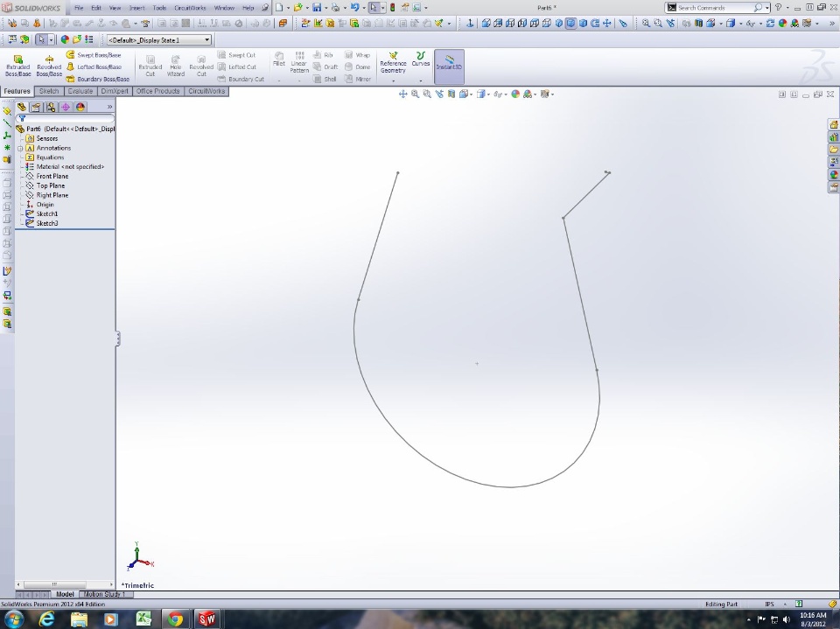Open the Tools menu
The width and height of the screenshot is (840, 629).
[x=159, y=8]
